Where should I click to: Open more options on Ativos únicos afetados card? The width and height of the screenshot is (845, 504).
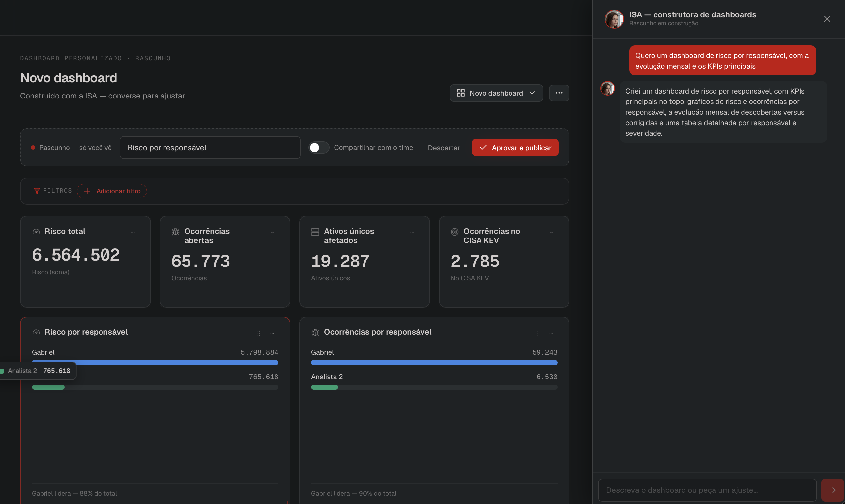[x=412, y=233]
